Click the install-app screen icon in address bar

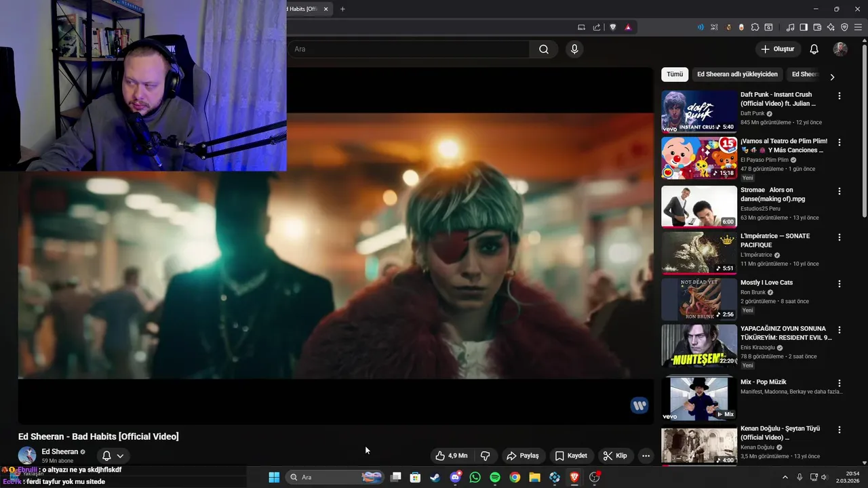[581, 27]
